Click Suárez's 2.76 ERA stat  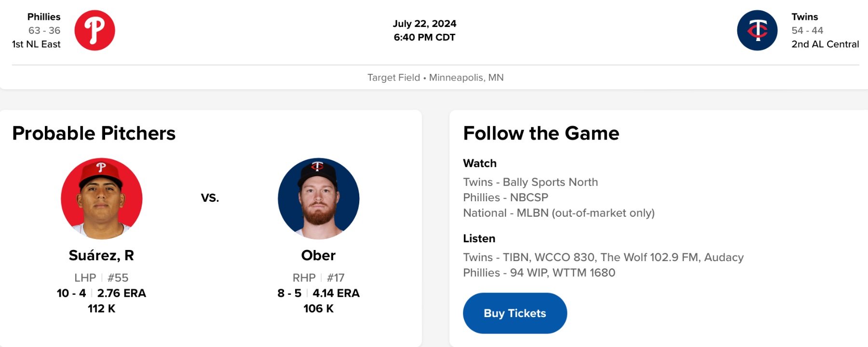(x=122, y=293)
